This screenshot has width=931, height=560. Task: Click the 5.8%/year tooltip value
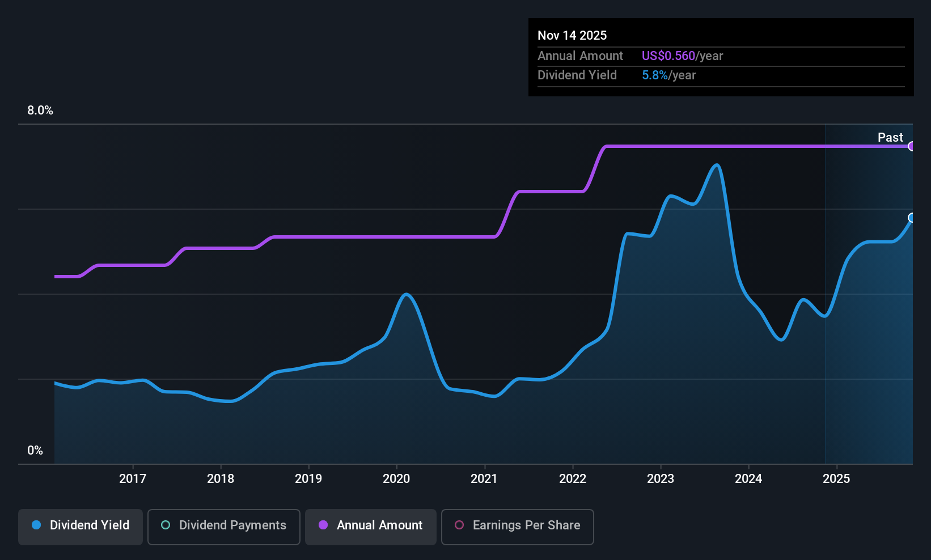point(669,75)
